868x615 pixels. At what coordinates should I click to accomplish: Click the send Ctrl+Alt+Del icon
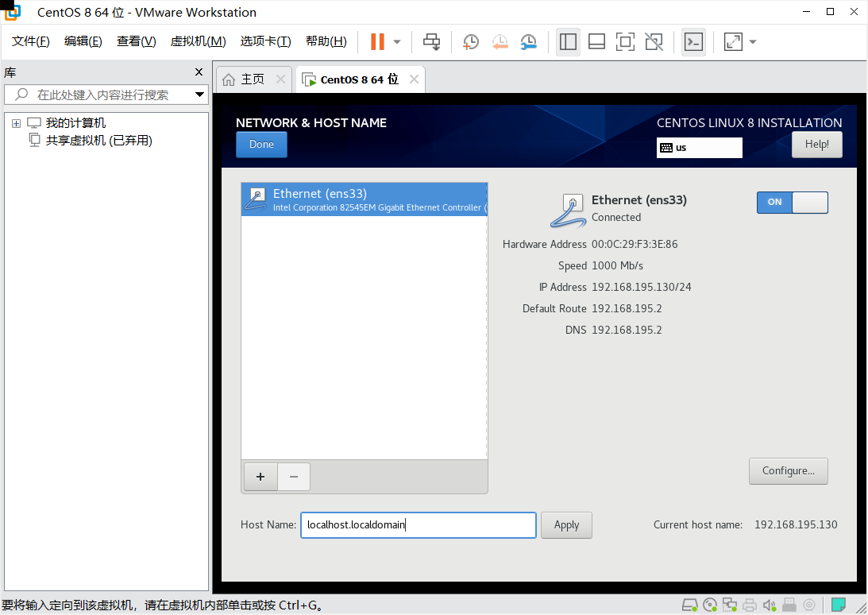pyautogui.click(x=432, y=41)
